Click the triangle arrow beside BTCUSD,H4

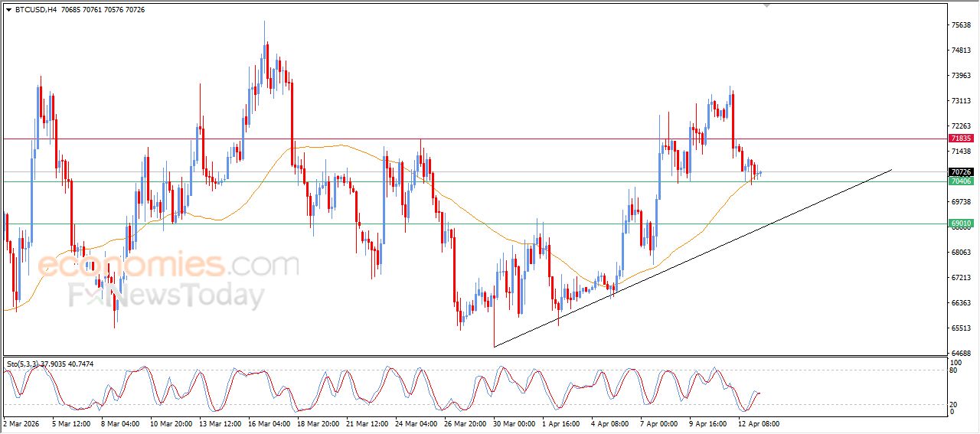(8, 10)
